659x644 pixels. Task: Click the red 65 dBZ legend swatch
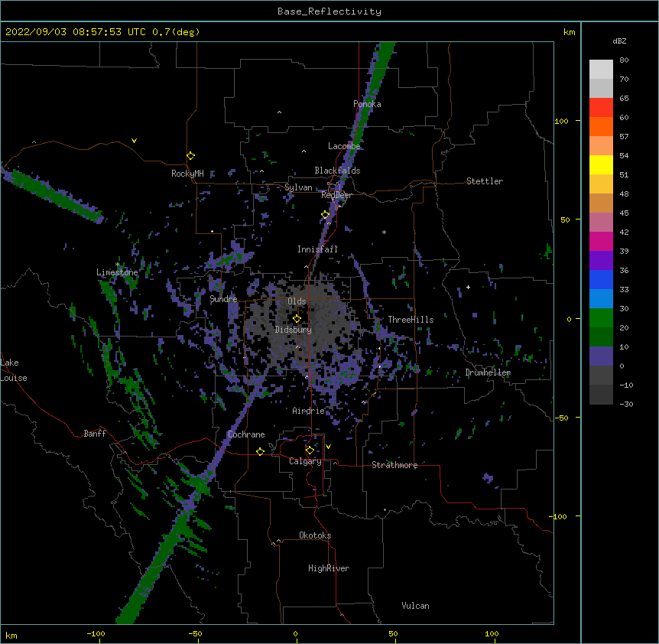[601, 108]
